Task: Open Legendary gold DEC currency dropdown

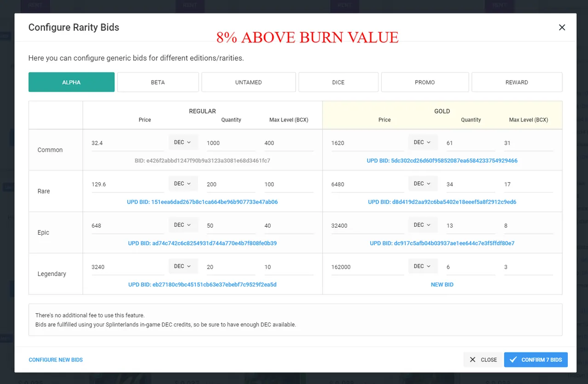Action: (423, 266)
